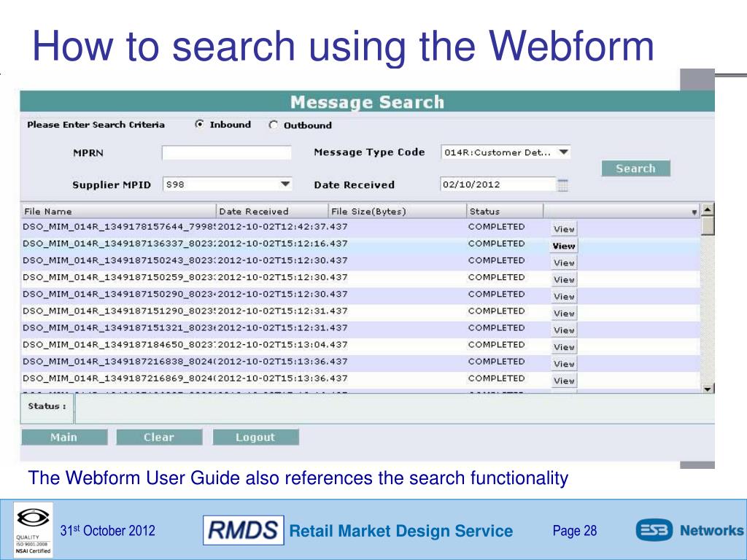Click the Search button

click(635, 168)
